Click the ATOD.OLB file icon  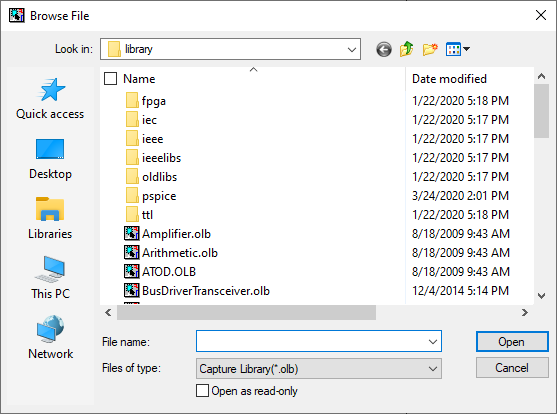pyautogui.click(x=131, y=271)
